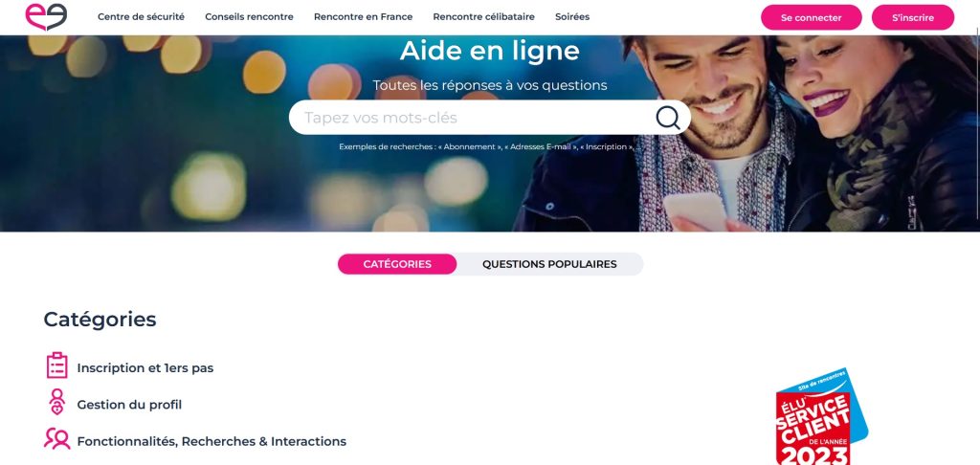Click the clipboard icon beside Inscription
This screenshot has width=980, height=465.
pyautogui.click(x=56, y=365)
